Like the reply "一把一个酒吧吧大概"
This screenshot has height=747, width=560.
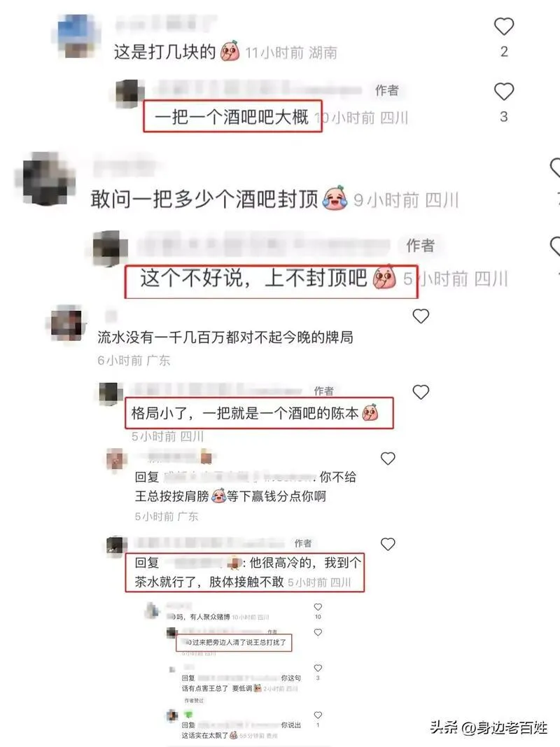click(504, 92)
